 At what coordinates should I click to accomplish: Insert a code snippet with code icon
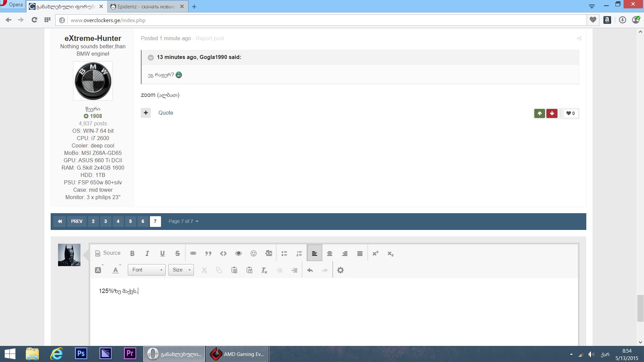click(x=223, y=253)
